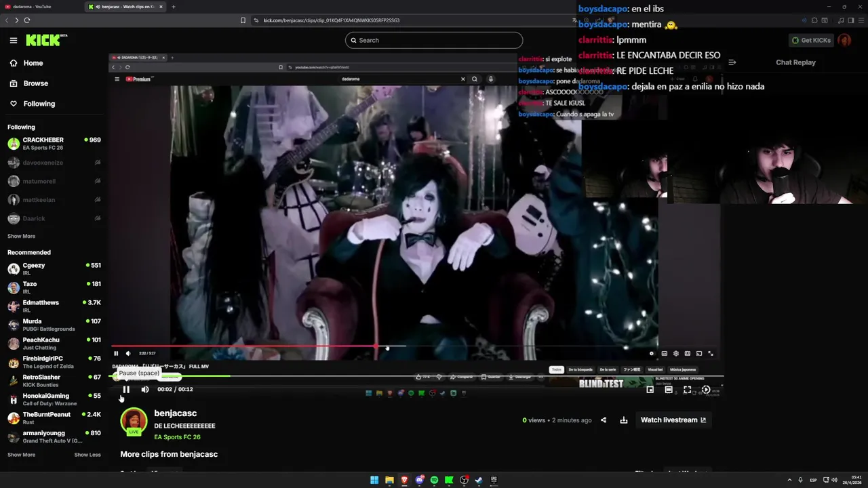Screen dimensions: 868x488
Task: Open Murda PUBG: Battlegrounds channel
Action: (x=54, y=325)
